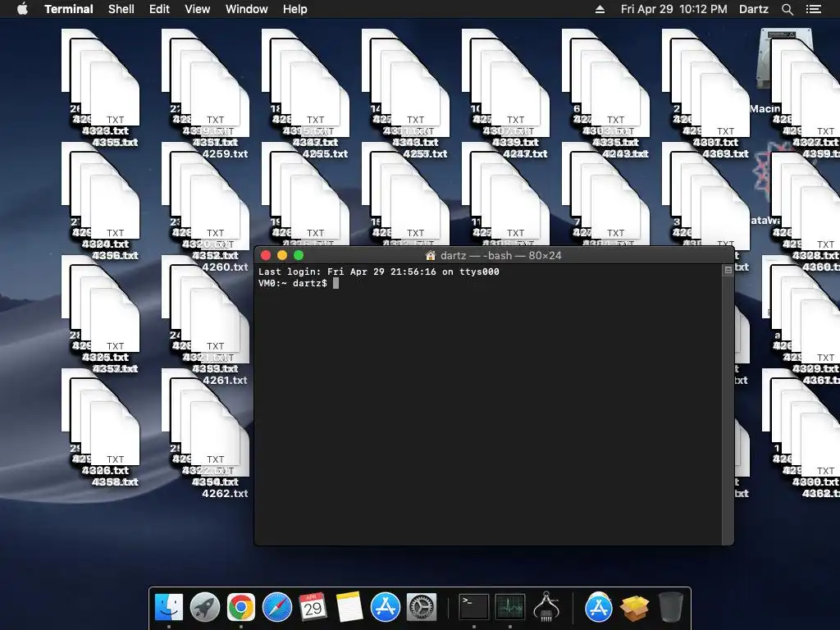The width and height of the screenshot is (840, 630).
Task: Open Safari compass icon in Dock
Action: coord(277,608)
